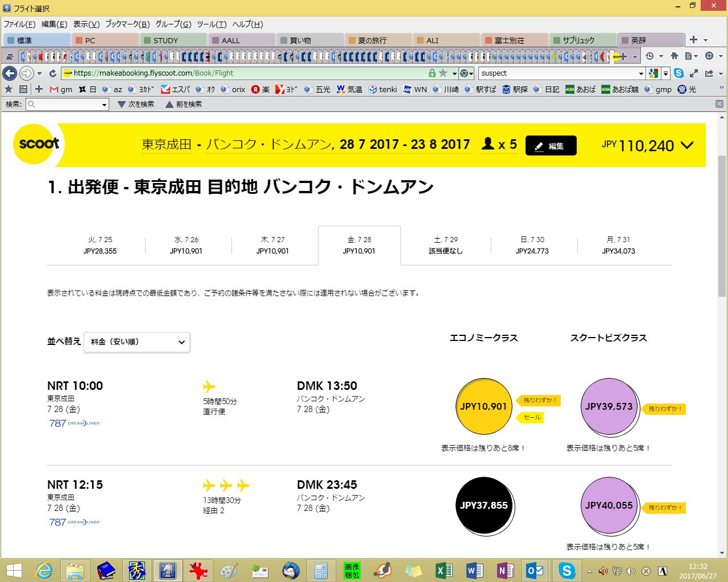Open Word from the taskbar
The width and height of the screenshot is (728, 582).
point(474,570)
